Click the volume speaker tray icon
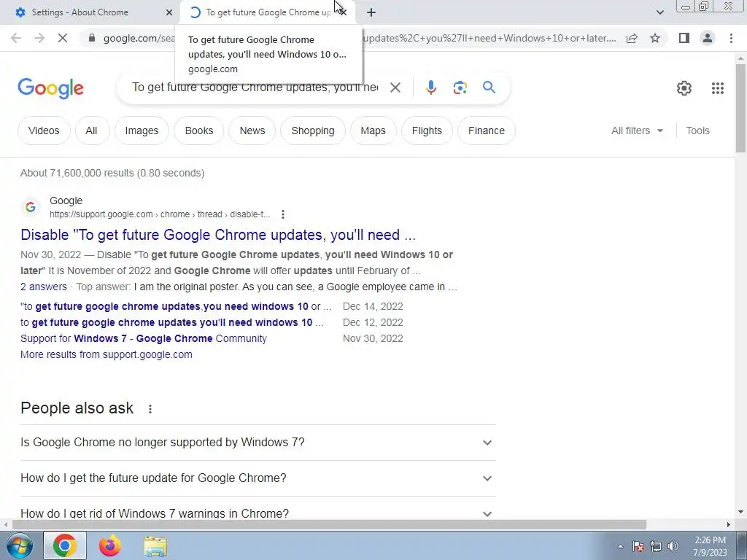The image size is (747, 560). [x=673, y=546]
